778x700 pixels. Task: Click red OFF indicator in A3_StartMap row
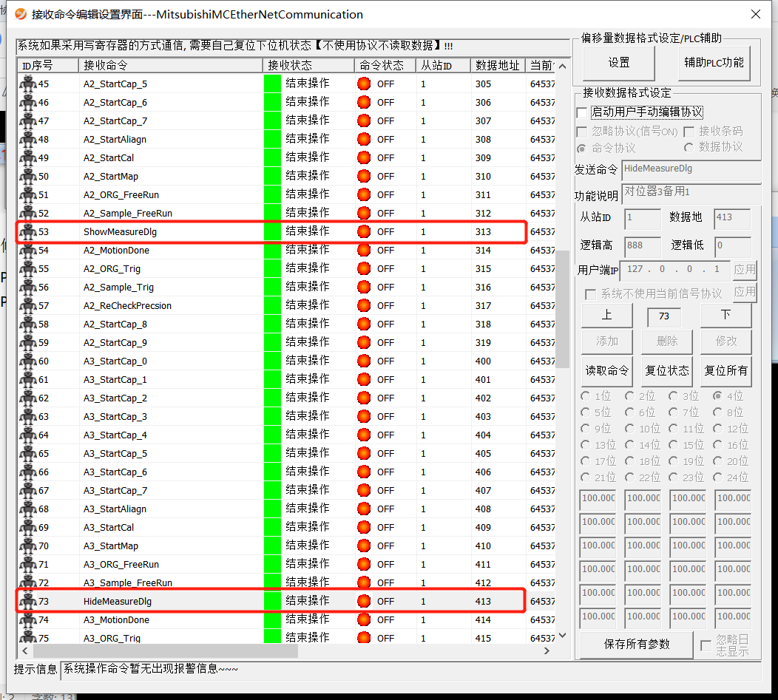(363, 546)
